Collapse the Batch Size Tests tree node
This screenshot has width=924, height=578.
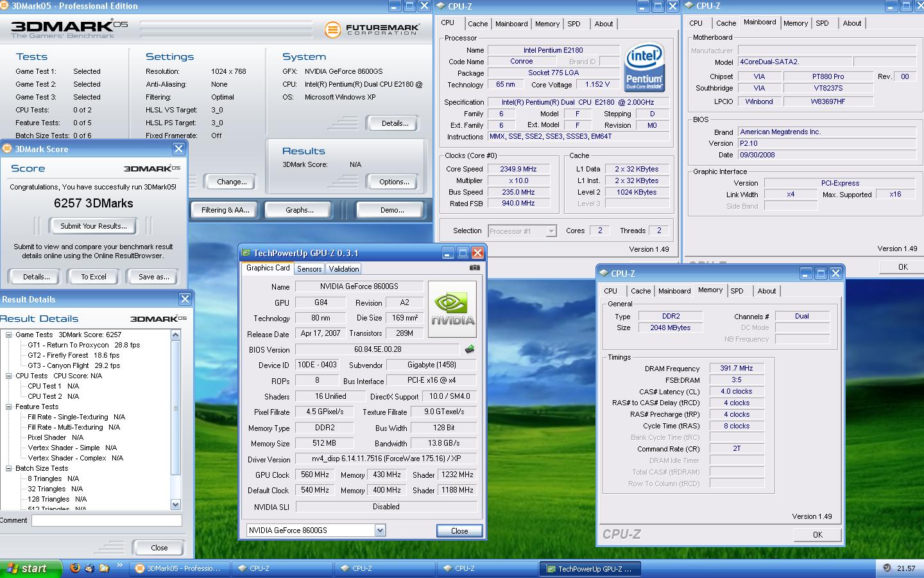click(x=9, y=468)
